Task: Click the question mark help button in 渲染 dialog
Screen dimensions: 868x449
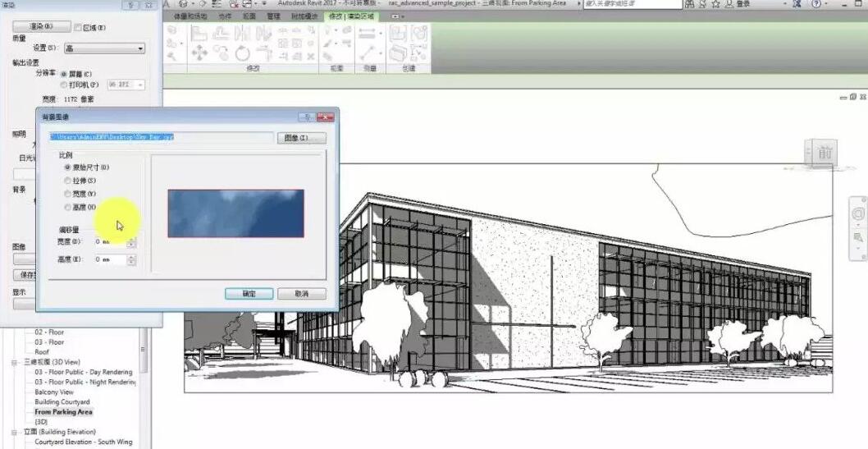Action: tap(130, 5)
